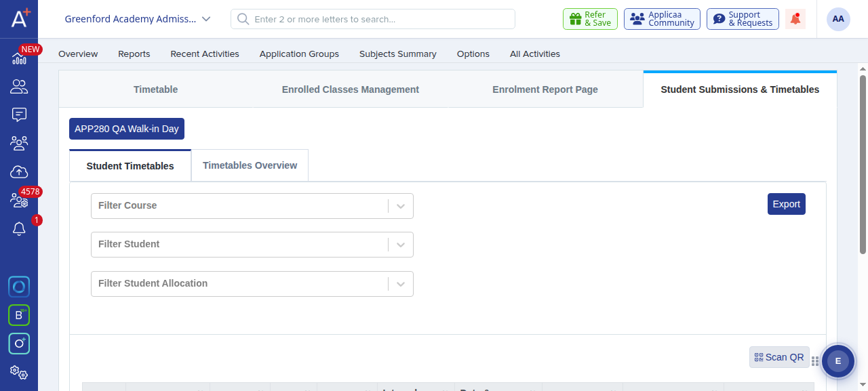Image resolution: width=868 pixels, height=391 pixels.
Task: Click the search magnifier icon
Action: click(x=243, y=19)
